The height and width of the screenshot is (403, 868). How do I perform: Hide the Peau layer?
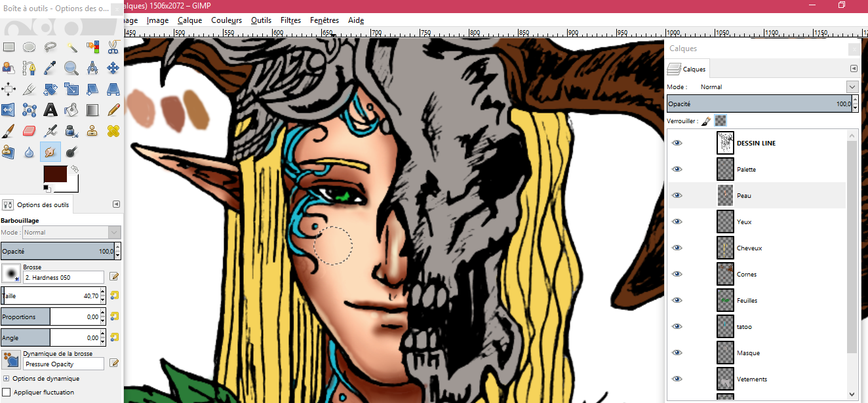(x=677, y=195)
